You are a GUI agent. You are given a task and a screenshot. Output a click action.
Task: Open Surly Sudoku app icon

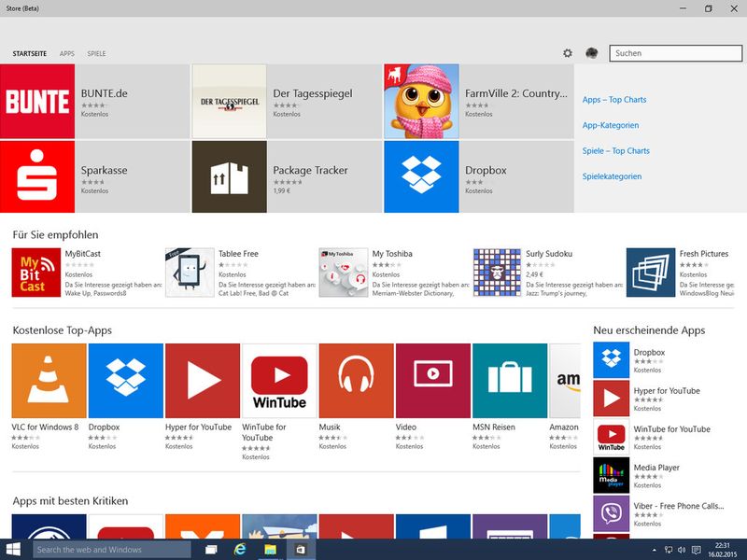pos(497,273)
